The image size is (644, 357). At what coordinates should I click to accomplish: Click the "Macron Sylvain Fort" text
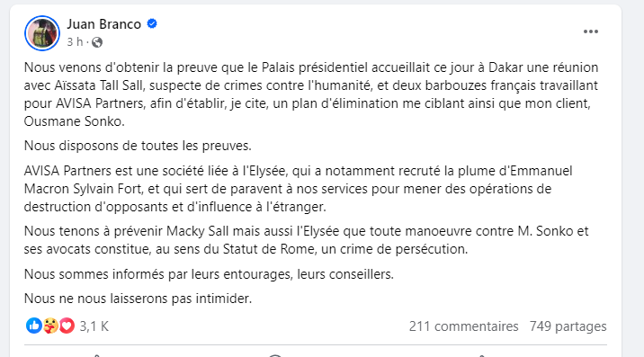pos(84,189)
